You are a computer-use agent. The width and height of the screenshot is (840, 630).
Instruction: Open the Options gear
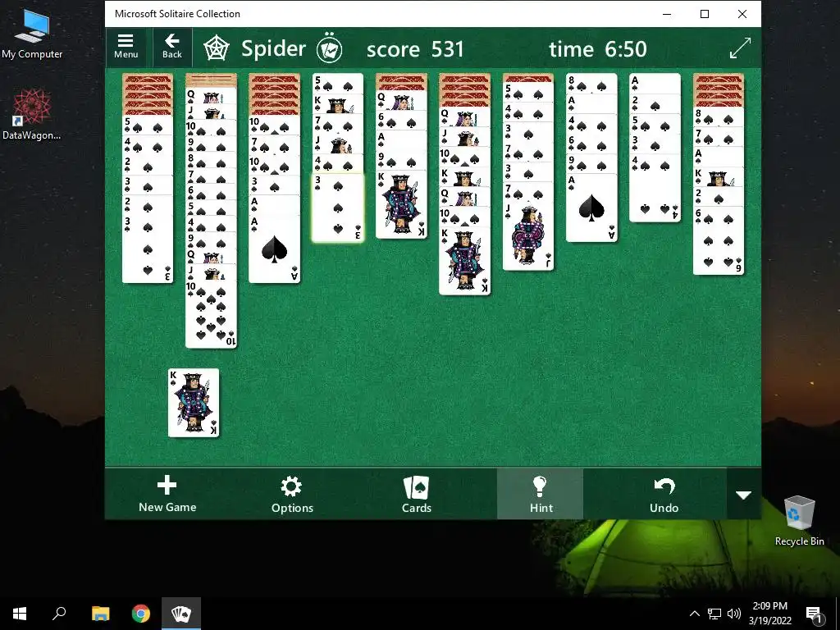[x=292, y=494]
